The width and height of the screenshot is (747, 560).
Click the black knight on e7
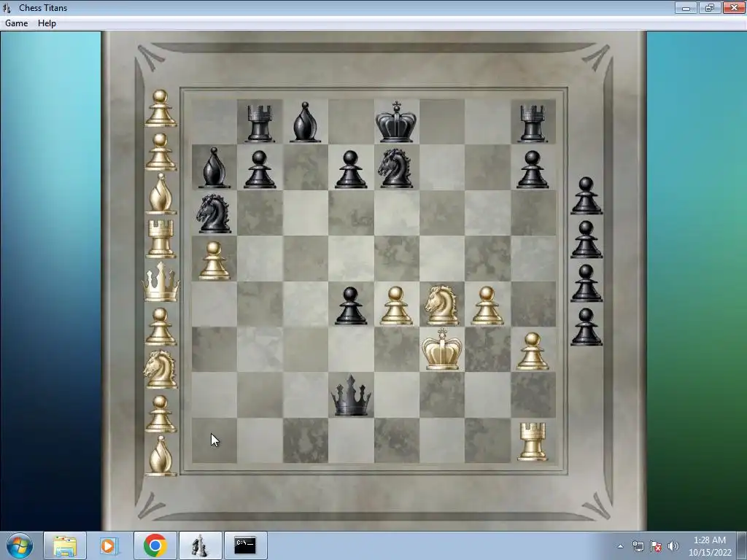click(395, 168)
